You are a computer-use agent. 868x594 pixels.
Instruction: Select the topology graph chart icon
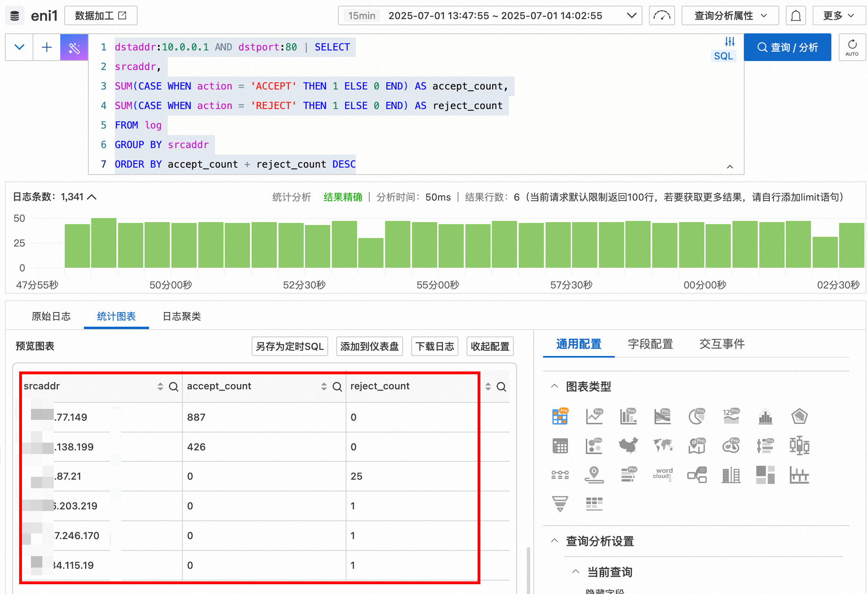697,475
